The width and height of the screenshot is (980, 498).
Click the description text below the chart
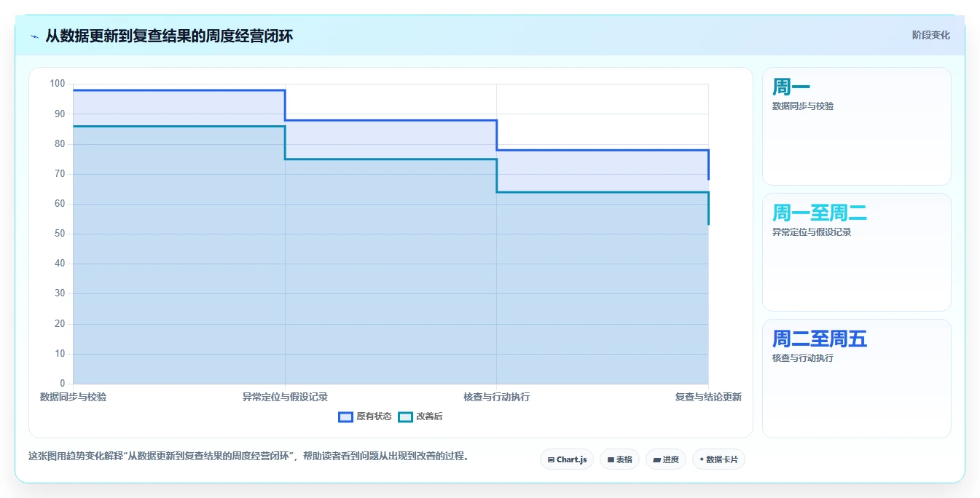point(248,456)
